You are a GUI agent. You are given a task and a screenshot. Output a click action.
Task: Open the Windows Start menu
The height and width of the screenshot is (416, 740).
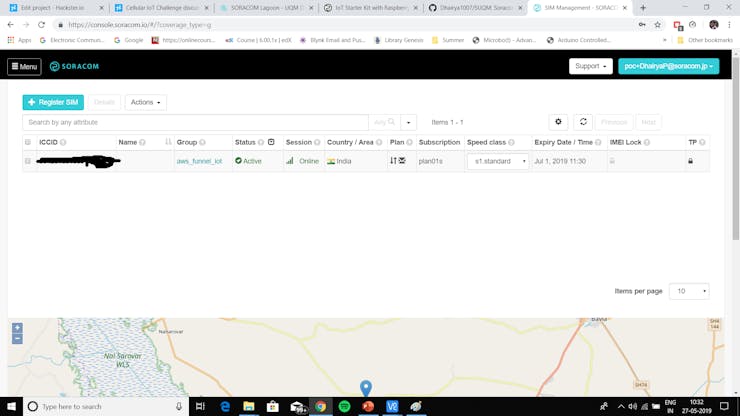pyautogui.click(x=11, y=406)
